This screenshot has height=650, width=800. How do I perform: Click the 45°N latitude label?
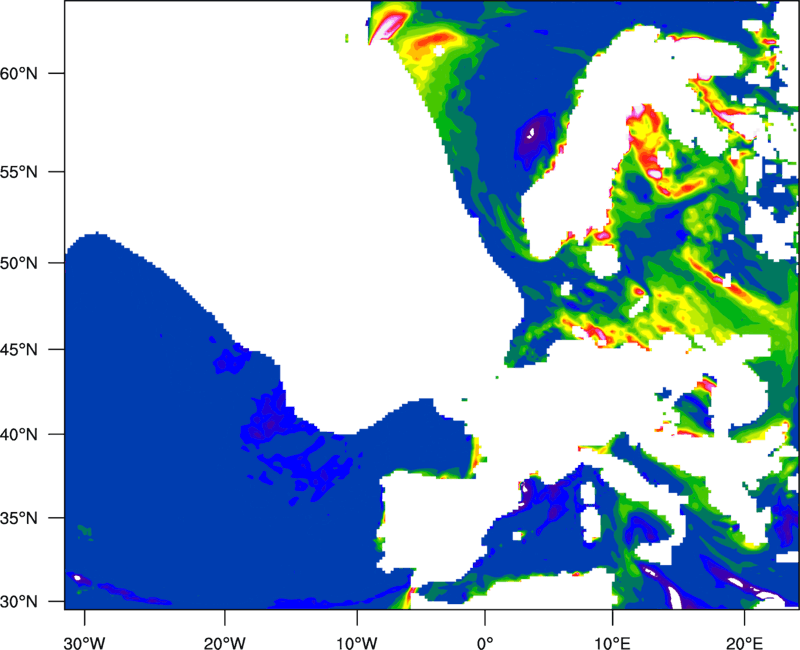point(19,350)
